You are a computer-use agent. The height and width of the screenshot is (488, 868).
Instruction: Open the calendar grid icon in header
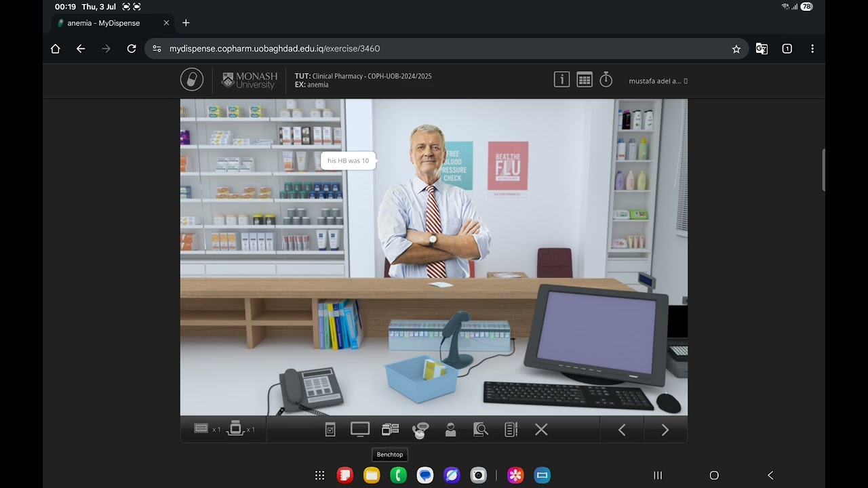585,80
